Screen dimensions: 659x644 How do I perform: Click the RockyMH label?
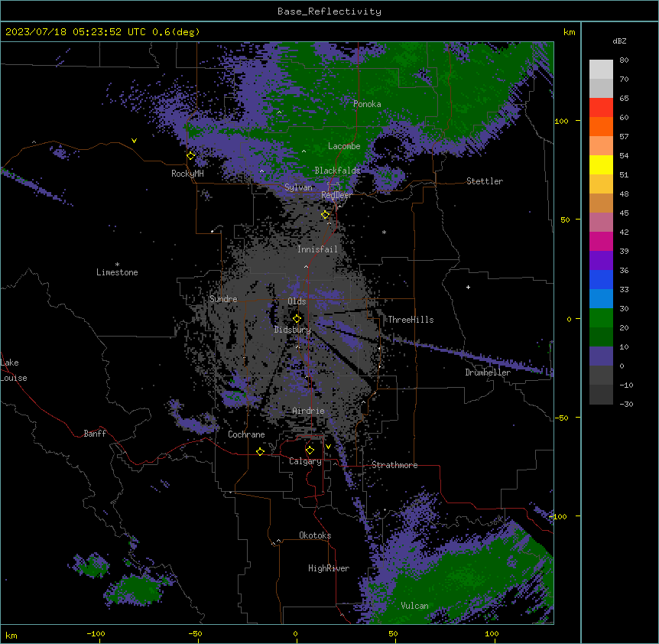187,174
